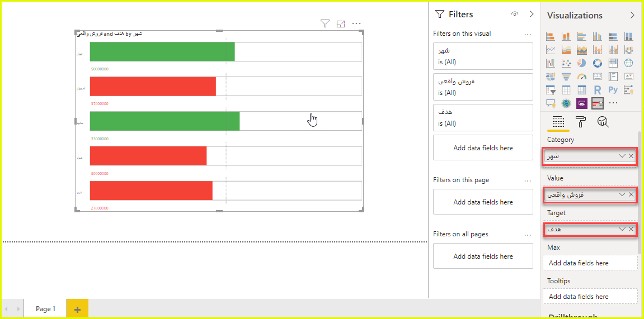
Task: Select the pie chart visualization icon
Action: [581, 63]
